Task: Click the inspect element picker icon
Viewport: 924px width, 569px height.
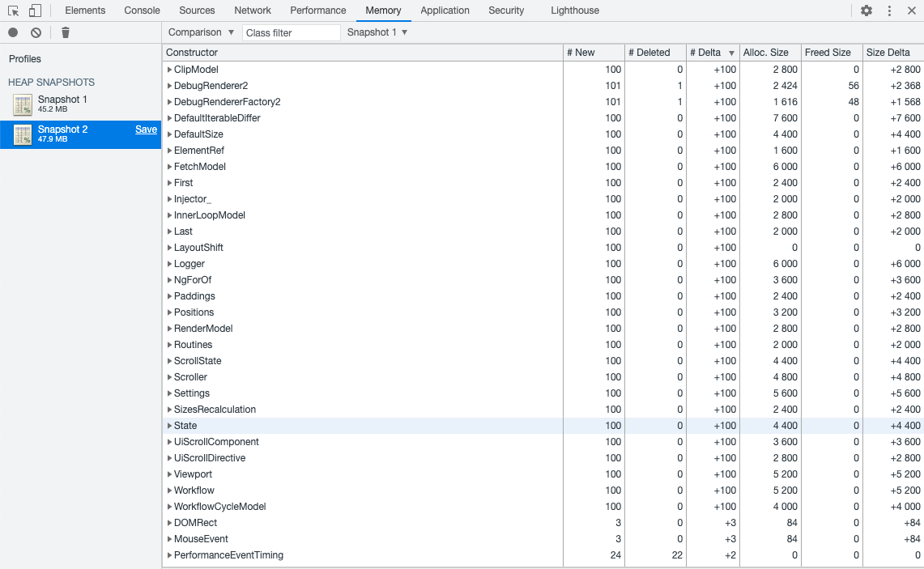Action: (x=13, y=11)
